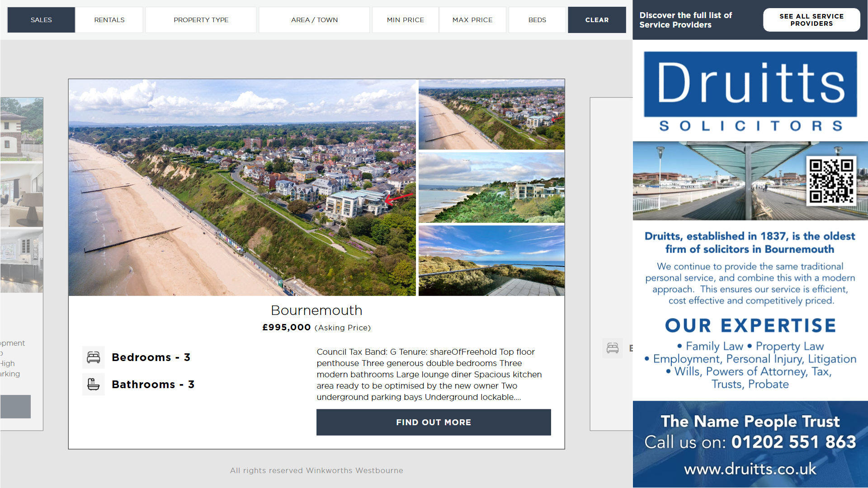The image size is (868, 488).
Task: Click the bathroom bathtub icon
Action: [93, 385]
